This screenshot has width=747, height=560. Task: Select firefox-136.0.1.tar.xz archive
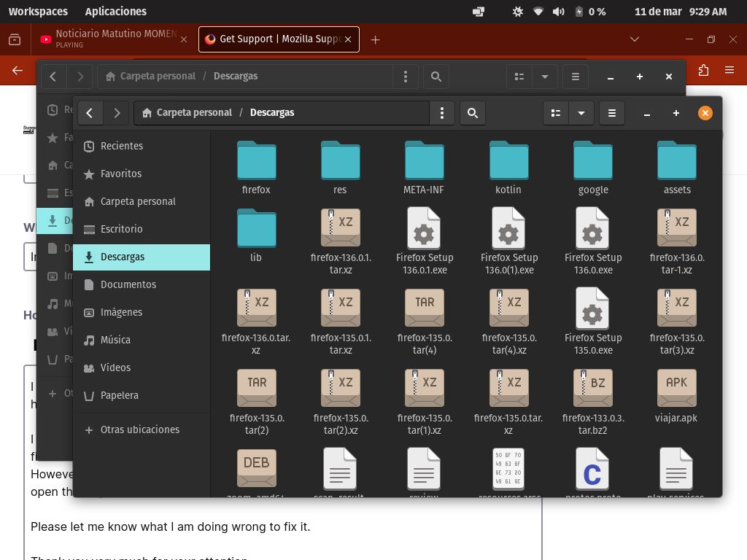click(341, 242)
